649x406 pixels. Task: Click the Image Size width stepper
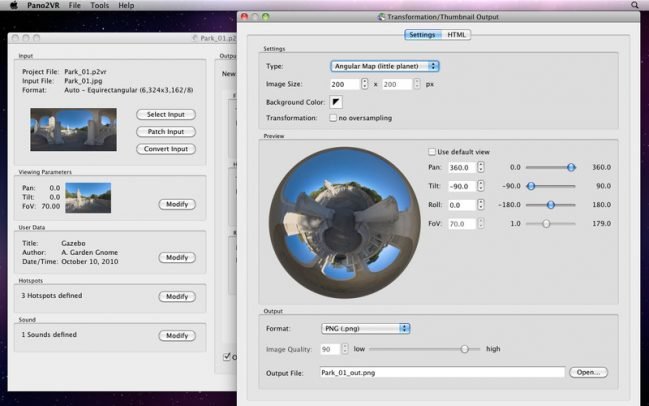click(364, 84)
